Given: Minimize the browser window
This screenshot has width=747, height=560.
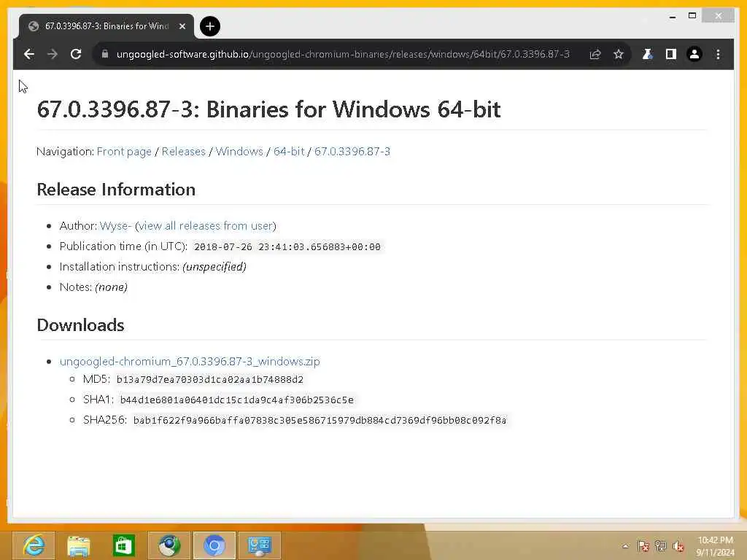Looking at the screenshot, I should tap(672, 16).
